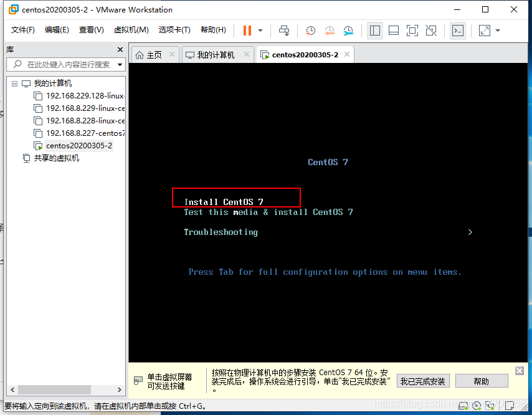Open the 选项卡(T) menu
This screenshot has height=415, width=532.
click(x=174, y=30)
